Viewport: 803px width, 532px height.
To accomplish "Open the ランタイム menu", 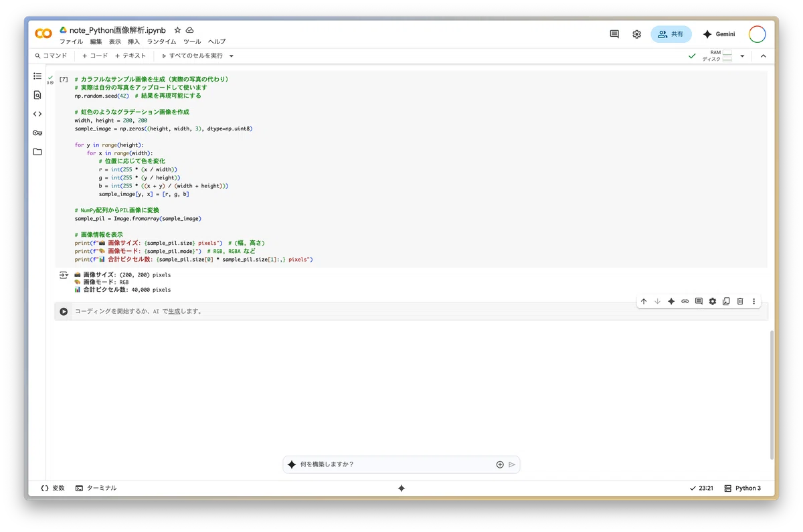I will coord(162,41).
